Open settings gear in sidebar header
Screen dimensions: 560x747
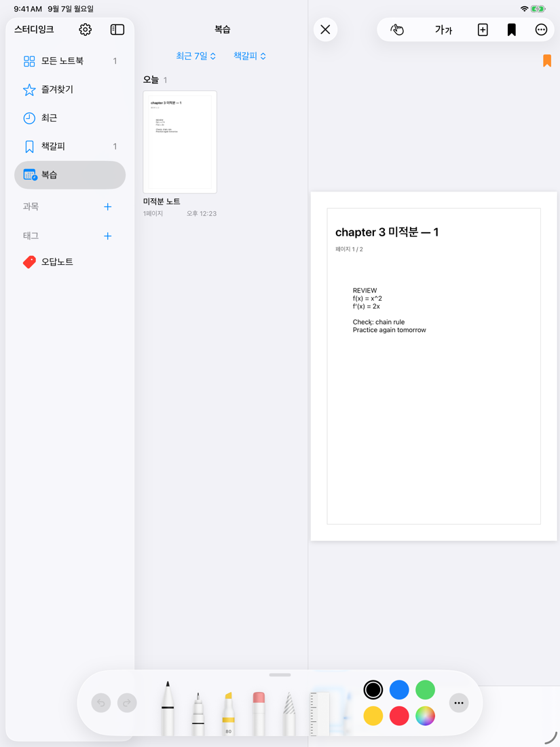(x=86, y=29)
